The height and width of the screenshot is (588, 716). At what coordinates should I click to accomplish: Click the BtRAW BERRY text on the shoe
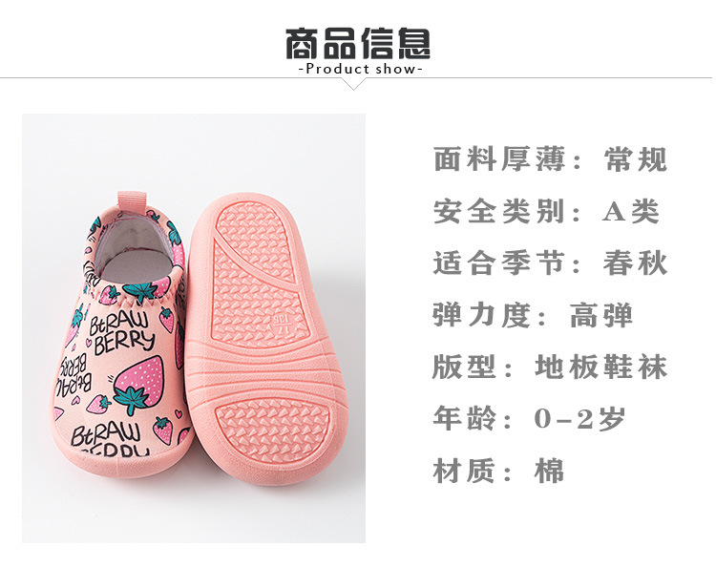(120, 332)
